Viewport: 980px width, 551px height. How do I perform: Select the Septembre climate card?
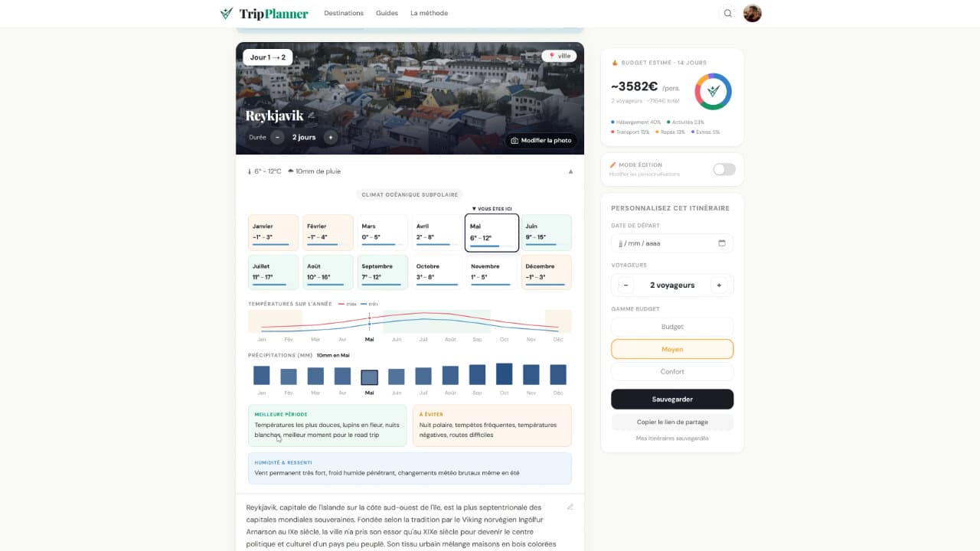tap(382, 272)
